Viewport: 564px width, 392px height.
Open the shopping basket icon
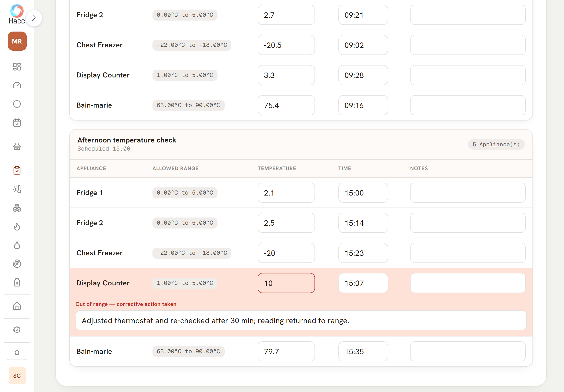click(x=17, y=147)
